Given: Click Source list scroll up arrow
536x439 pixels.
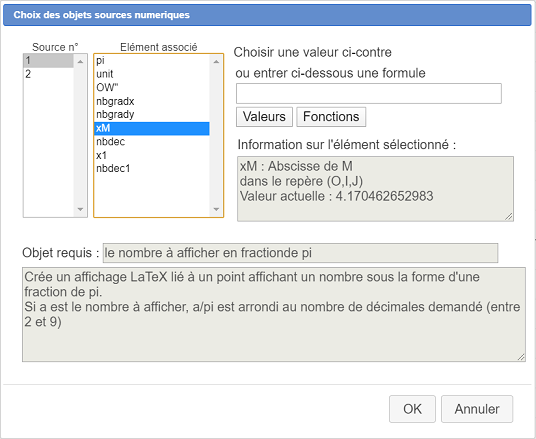Looking at the screenshot, I should tap(80, 62).
